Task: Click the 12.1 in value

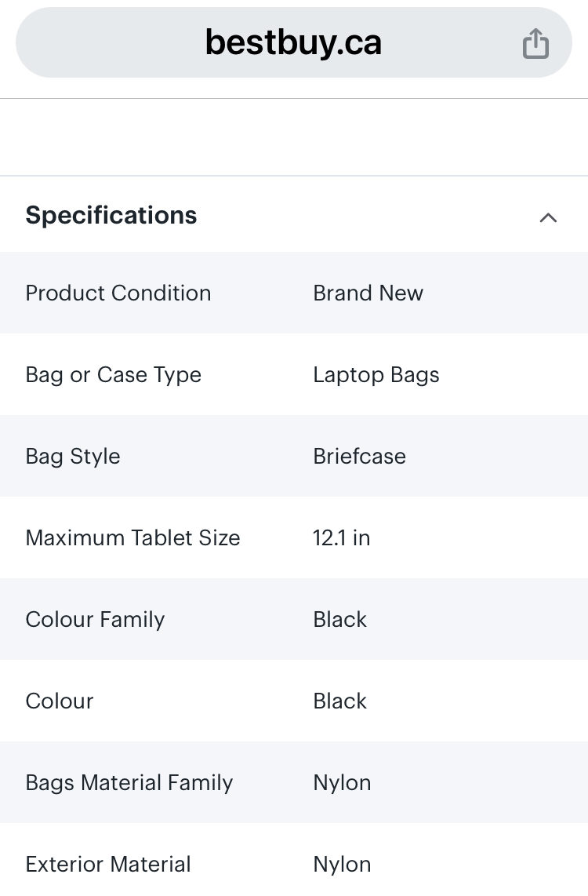Action: tap(341, 538)
